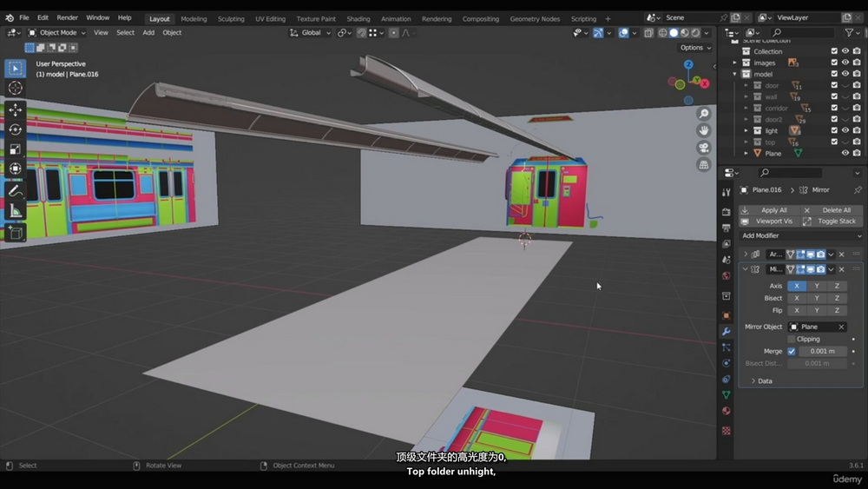This screenshot has width=868, height=489.
Task: Switch to the Shading workspace tab
Action: click(358, 19)
